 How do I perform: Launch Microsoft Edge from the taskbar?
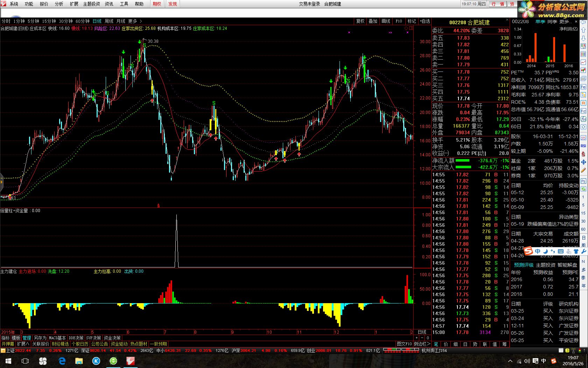[x=62, y=361]
